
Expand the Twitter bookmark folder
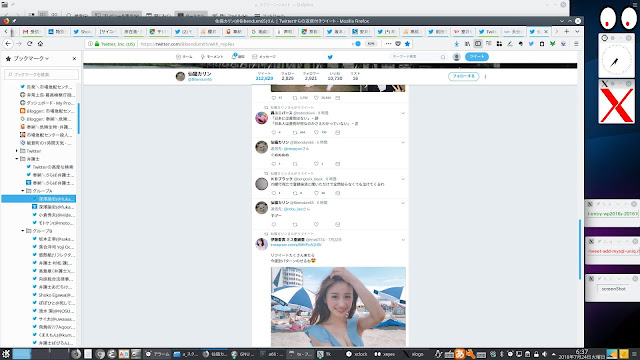pyautogui.click(x=17, y=151)
